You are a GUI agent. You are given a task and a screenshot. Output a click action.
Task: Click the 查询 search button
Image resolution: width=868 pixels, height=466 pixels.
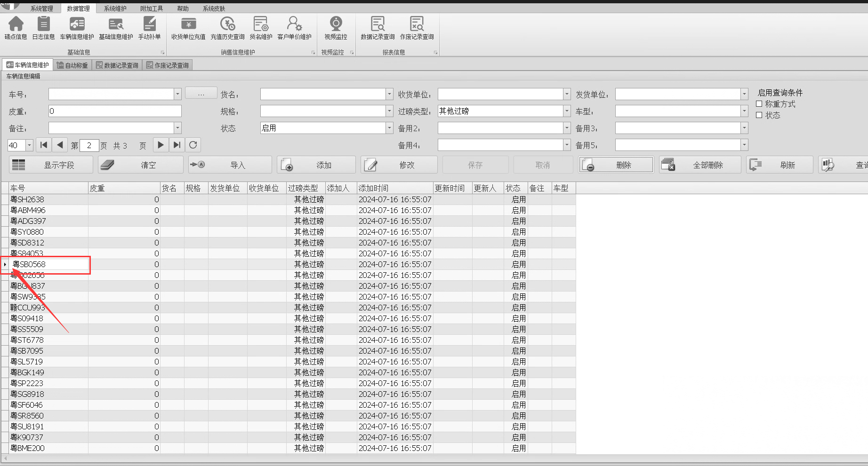(843, 165)
